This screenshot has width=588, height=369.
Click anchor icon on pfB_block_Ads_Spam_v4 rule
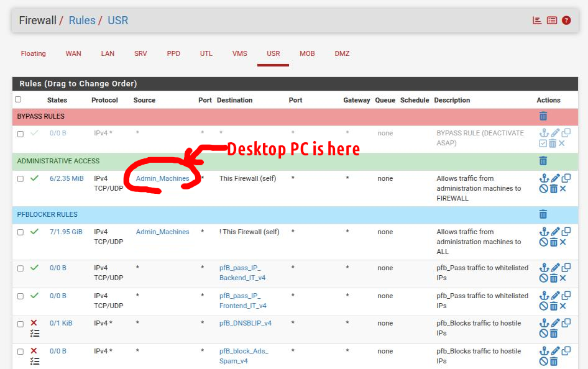tap(544, 351)
